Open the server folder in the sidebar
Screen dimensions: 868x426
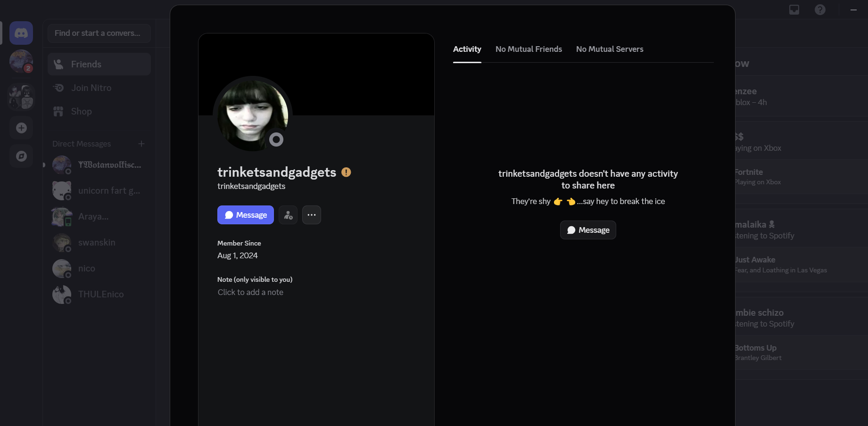tap(21, 96)
